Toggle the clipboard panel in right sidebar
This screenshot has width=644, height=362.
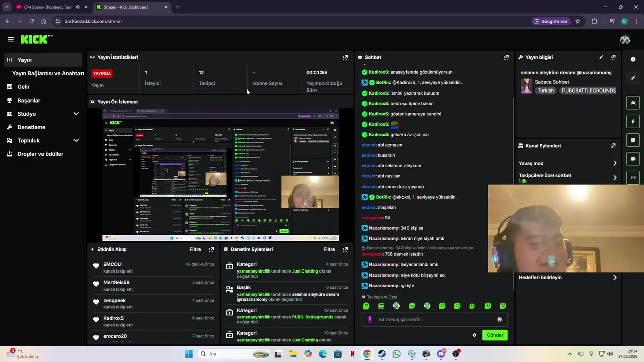coord(633,140)
